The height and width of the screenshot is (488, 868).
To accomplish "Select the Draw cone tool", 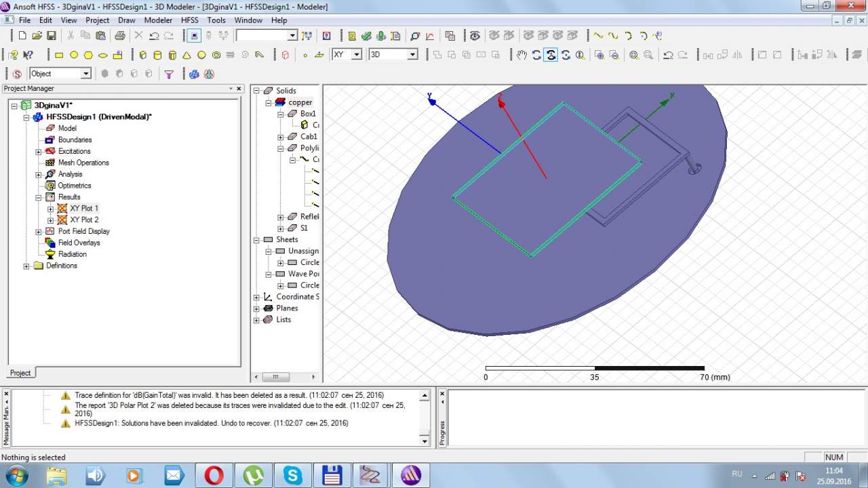I will pos(186,55).
